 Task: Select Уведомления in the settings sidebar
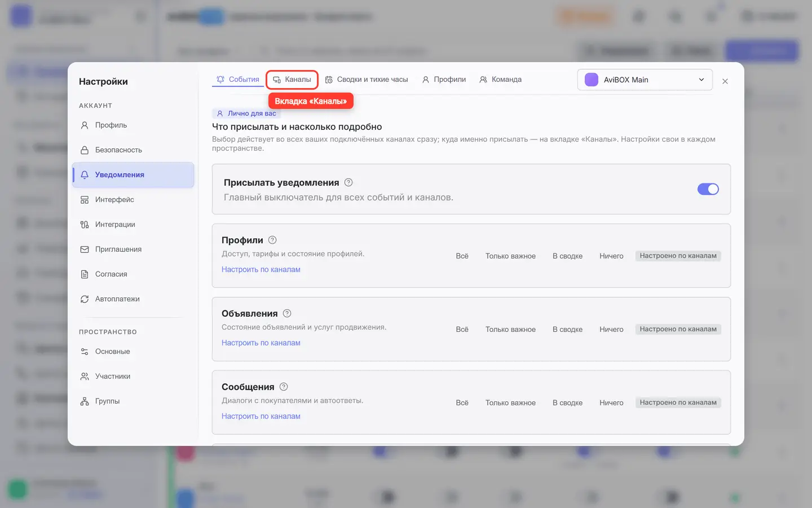[x=133, y=175]
